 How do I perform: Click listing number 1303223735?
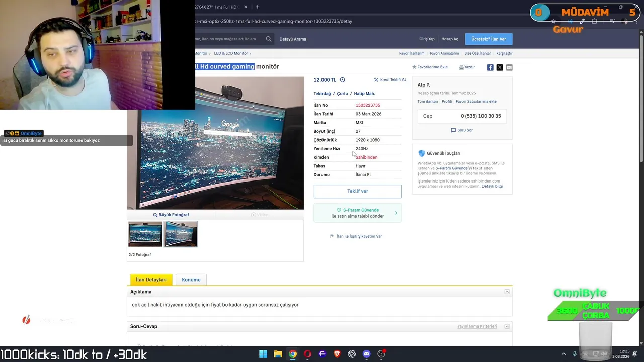(x=368, y=105)
